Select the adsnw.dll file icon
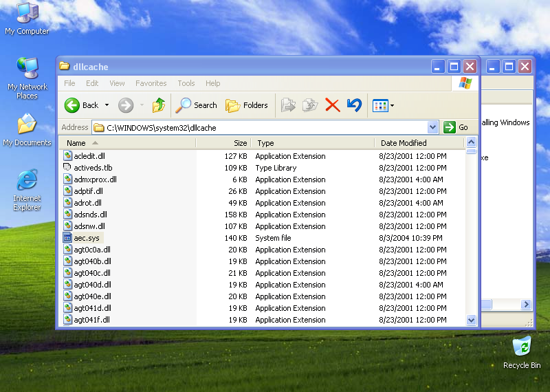 [x=67, y=226]
